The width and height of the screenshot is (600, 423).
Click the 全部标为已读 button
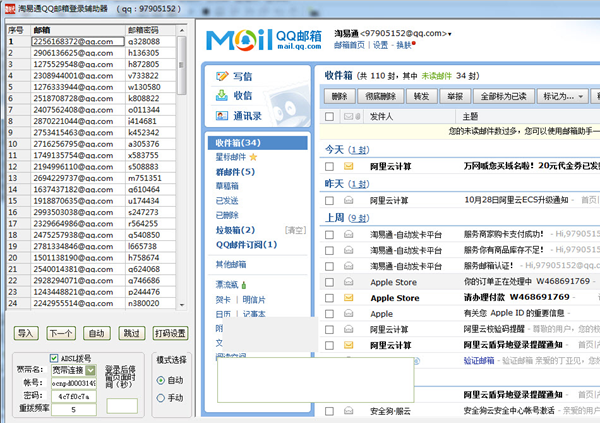504,96
